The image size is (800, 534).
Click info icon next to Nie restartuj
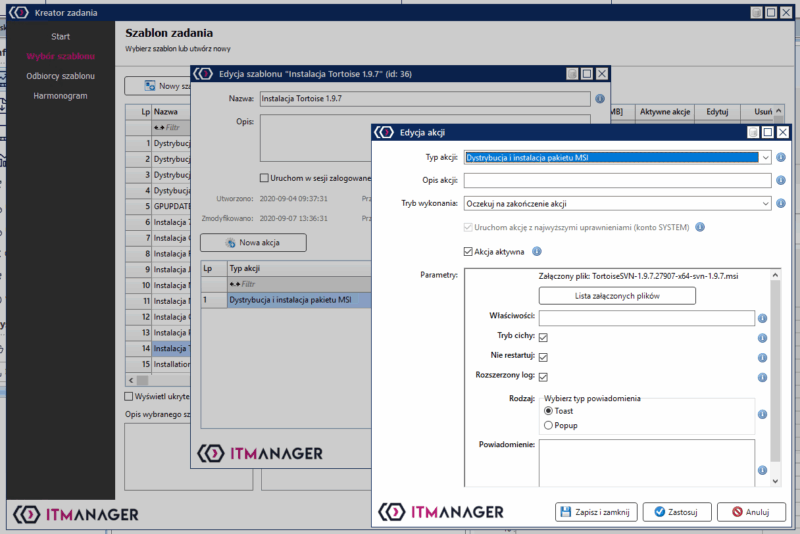coord(762,357)
